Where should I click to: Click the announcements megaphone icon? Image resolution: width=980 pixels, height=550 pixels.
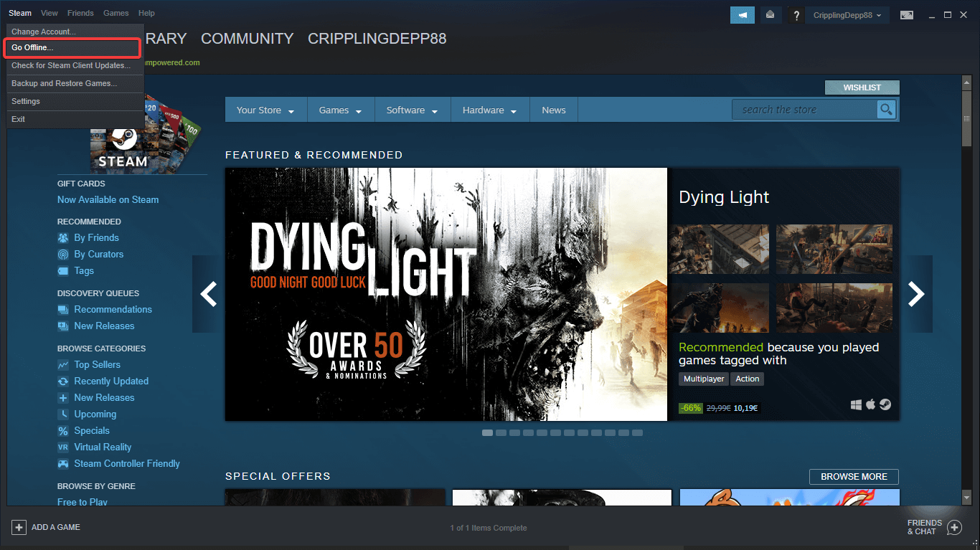tap(743, 15)
